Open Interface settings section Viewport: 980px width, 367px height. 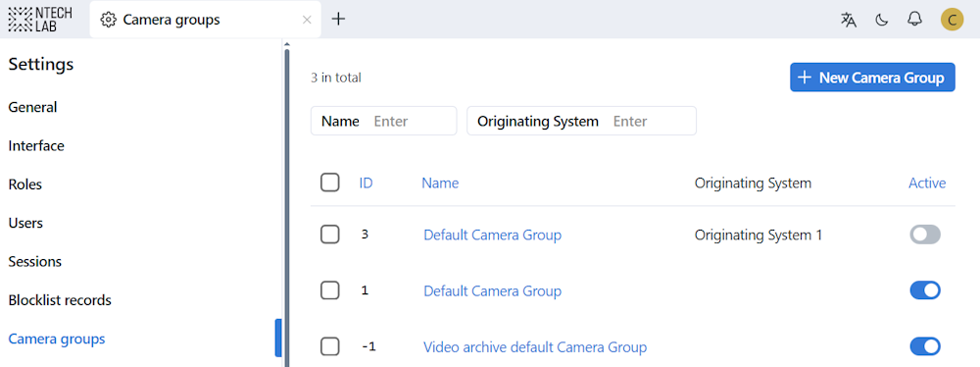pos(36,146)
